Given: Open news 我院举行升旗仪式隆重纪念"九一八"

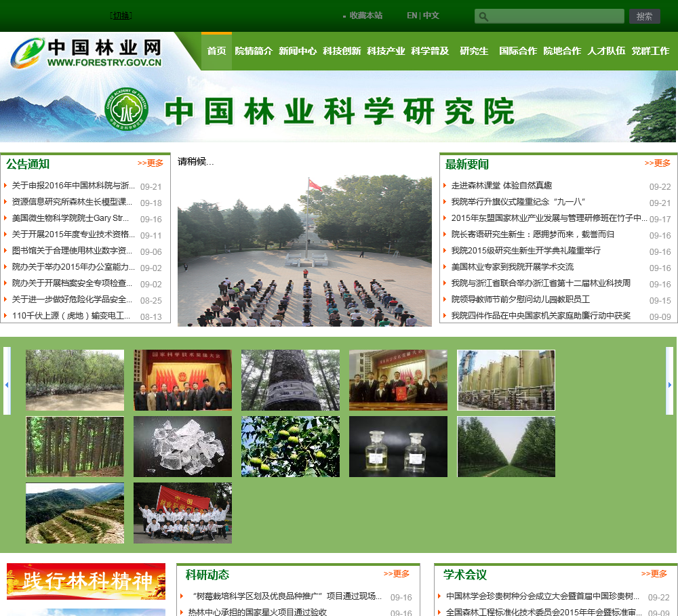Looking at the screenshot, I should click(518, 202).
